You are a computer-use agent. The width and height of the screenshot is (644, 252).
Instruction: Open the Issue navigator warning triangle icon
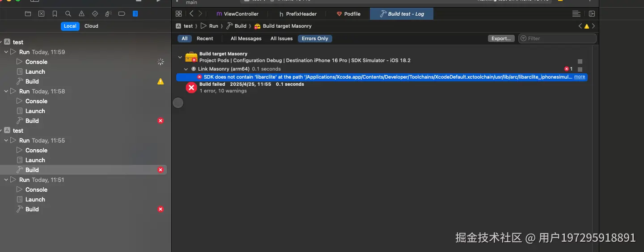pos(81,14)
